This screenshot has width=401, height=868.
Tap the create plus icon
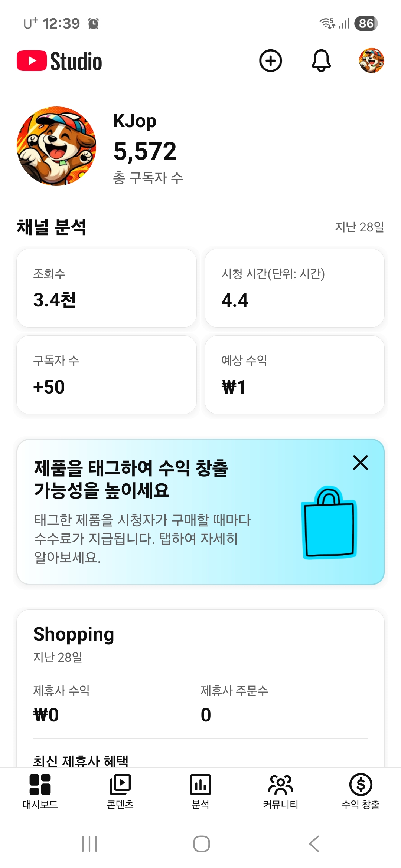click(x=270, y=60)
